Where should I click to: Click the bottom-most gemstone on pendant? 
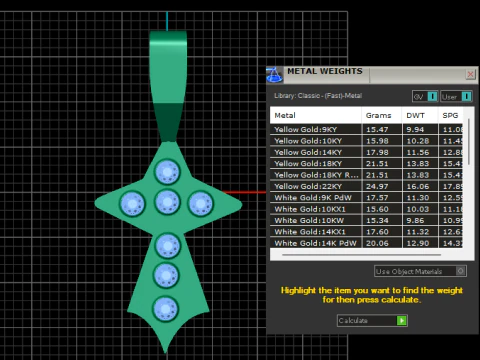pyautogui.click(x=165, y=309)
